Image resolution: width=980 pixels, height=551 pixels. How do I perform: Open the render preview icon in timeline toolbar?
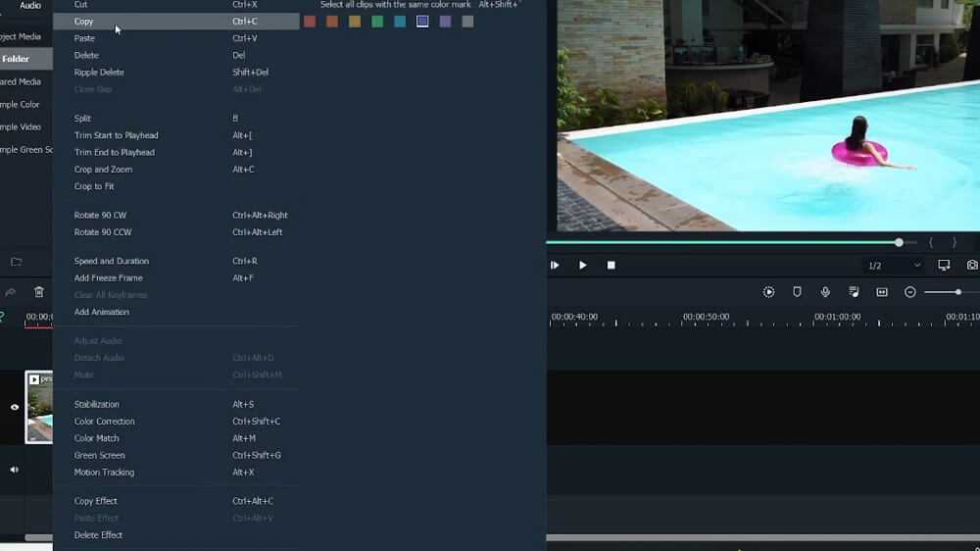[768, 292]
